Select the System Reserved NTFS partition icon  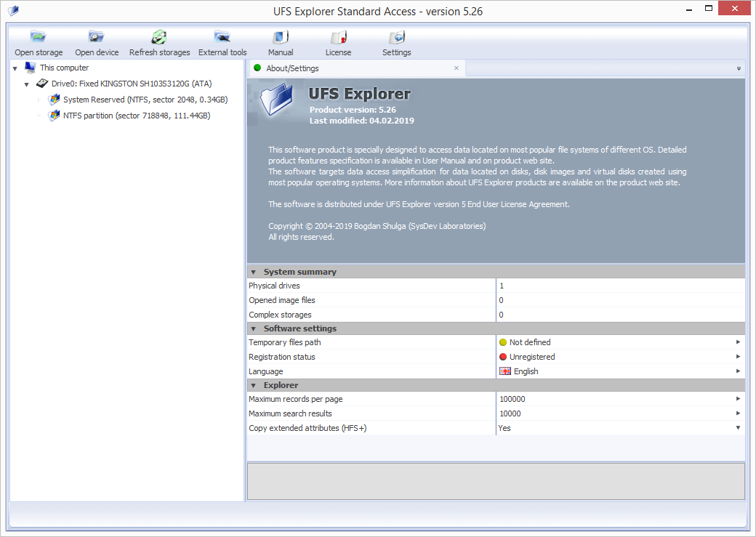pyautogui.click(x=55, y=100)
